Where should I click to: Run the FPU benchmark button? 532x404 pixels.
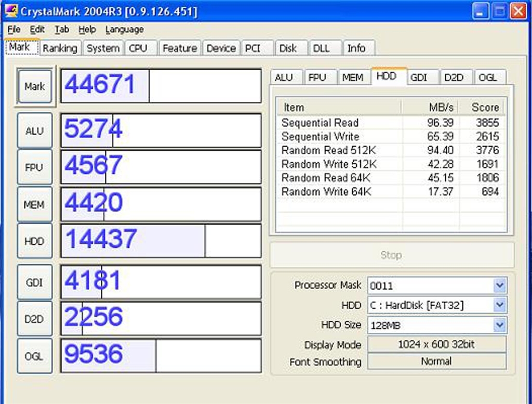click(x=35, y=167)
